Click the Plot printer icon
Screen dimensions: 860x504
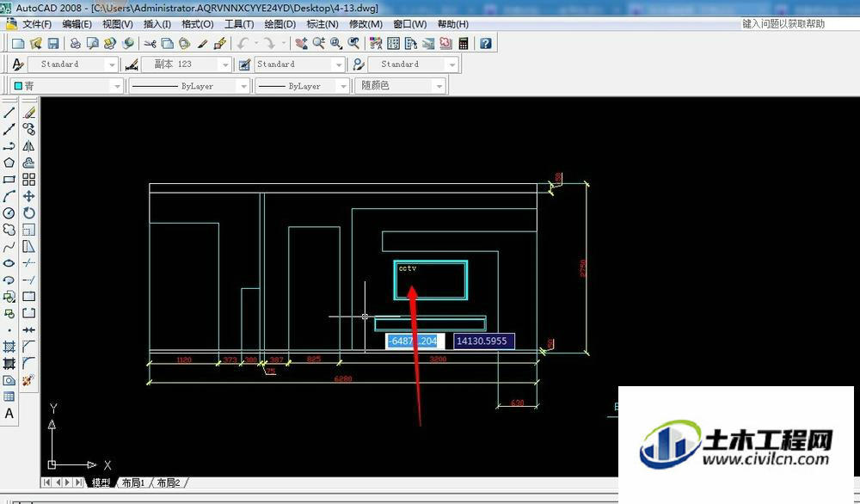tap(75, 43)
